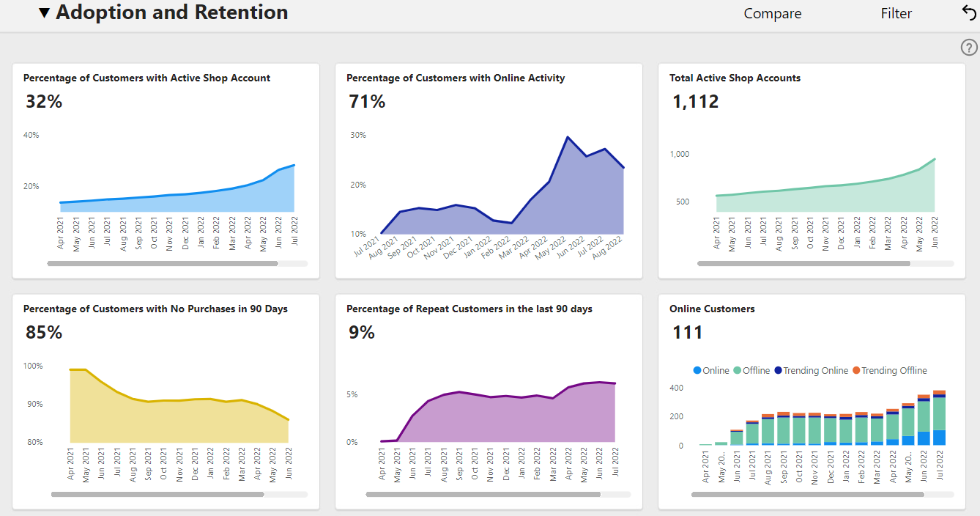
Task: Toggle the Trending Offline legend marker
Action: coord(855,371)
